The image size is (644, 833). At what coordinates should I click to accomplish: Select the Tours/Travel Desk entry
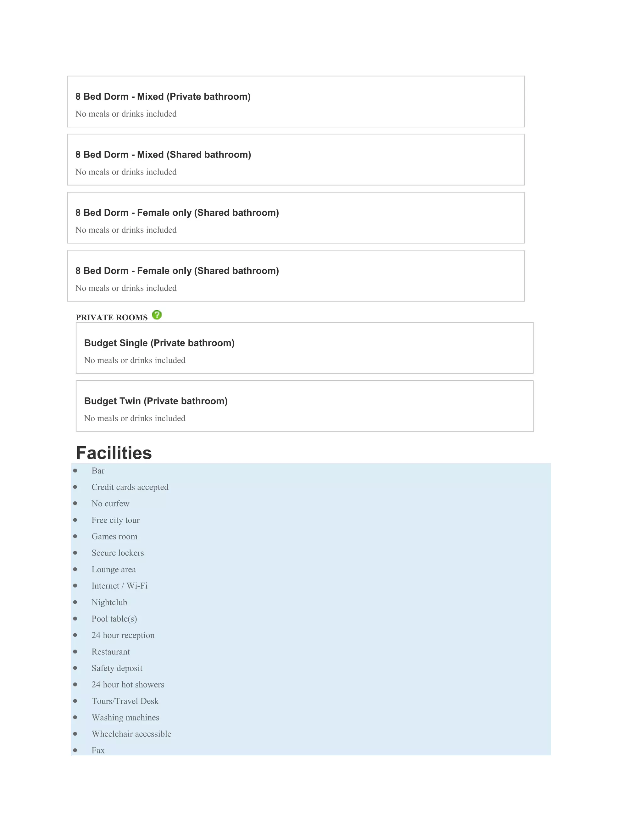[125, 701]
